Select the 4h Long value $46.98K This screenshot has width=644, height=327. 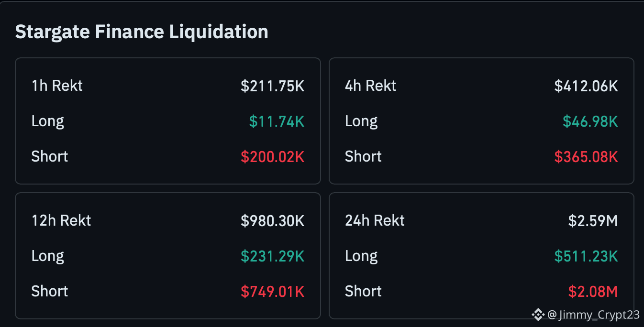coord(590,121)
